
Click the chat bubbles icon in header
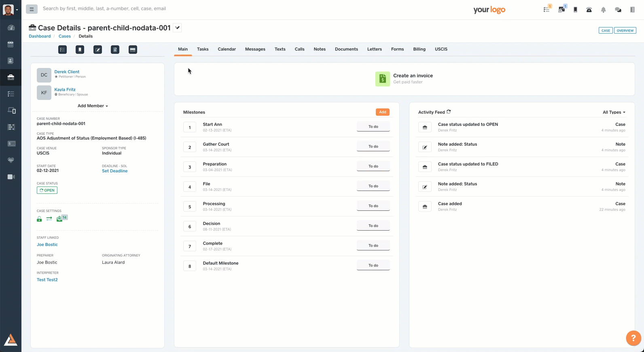pos(618,10)
